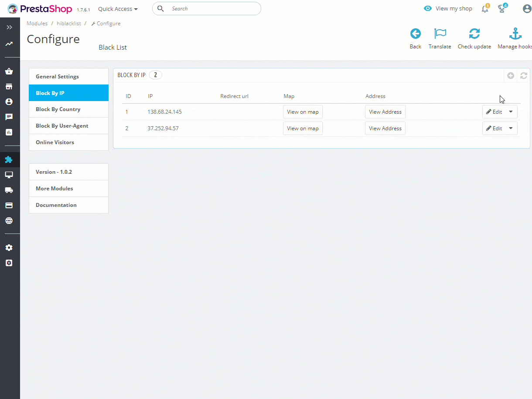532x399 pixels.
Task: Expand the Edit dropdown arrow for 138.68.24.145
Action: coord(511,112)
